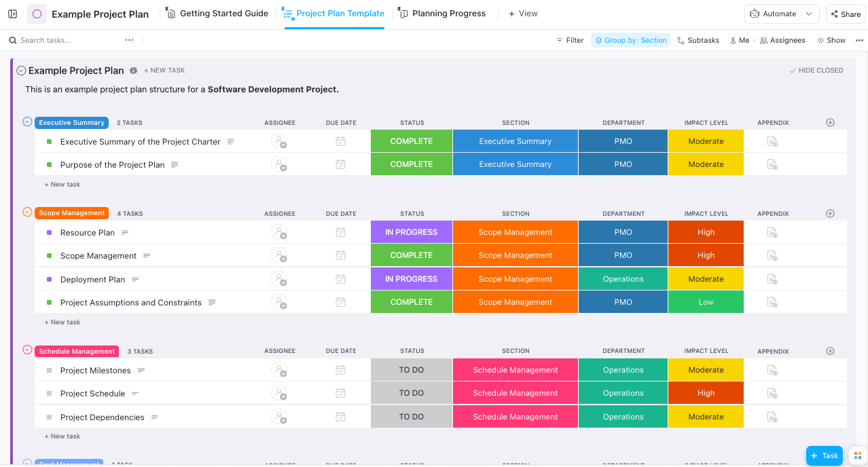Click the sidebar toggle icon at top left
This screenshot has width=868, height=467.
click(x=12, y=14)
